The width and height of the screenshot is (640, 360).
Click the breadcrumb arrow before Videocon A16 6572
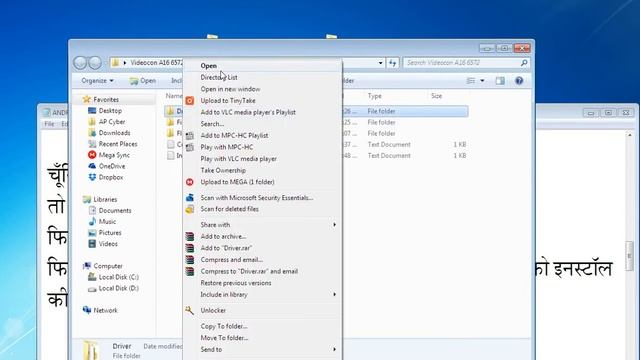tap(125, 63)
